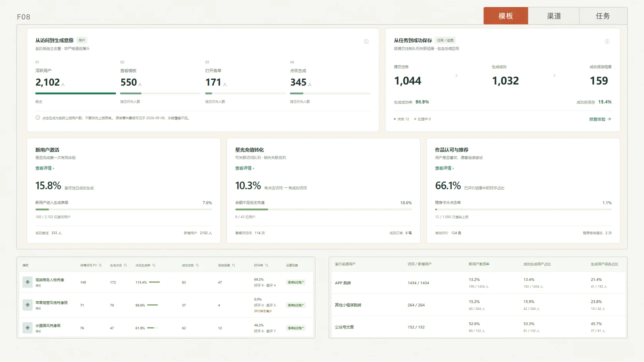The image size is (644, 362).
Task: Click the 1,032 生成成功 value
Action: (x=505, y=81)
